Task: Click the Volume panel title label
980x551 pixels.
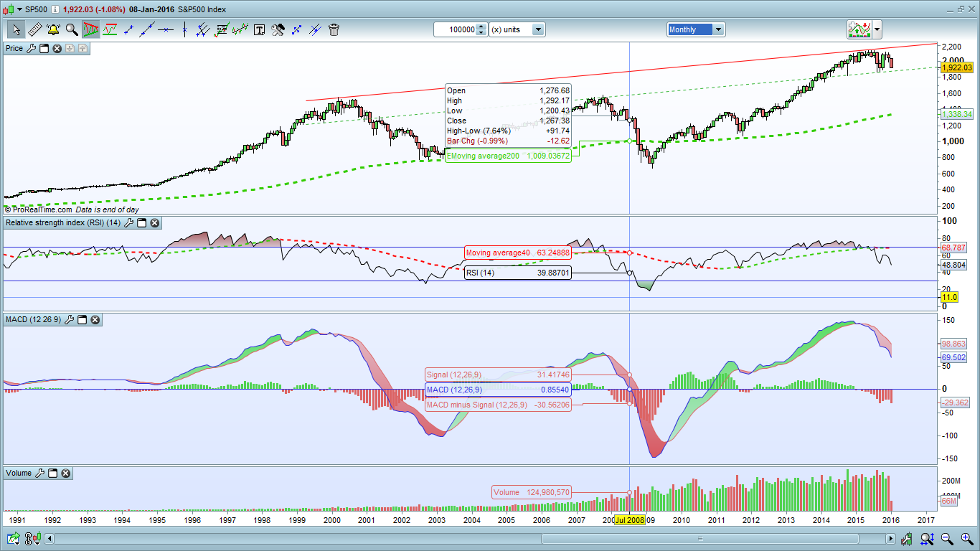Action: click(19, 473)
